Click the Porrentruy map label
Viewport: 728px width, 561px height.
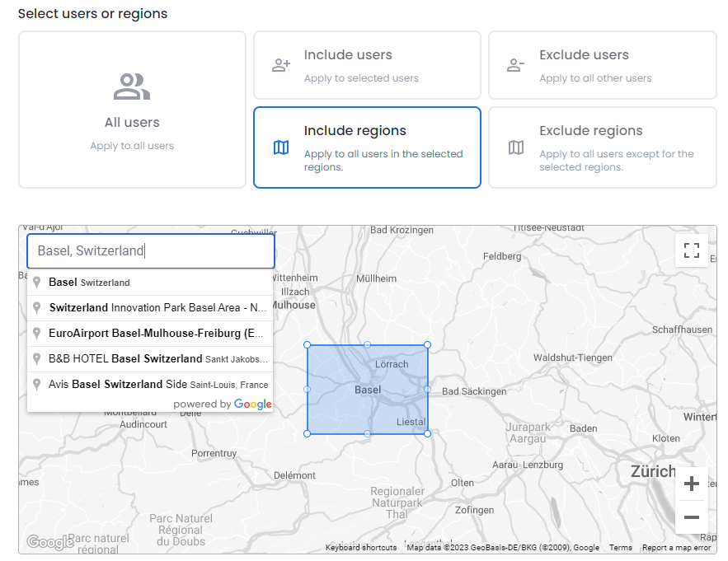point(214,453)
